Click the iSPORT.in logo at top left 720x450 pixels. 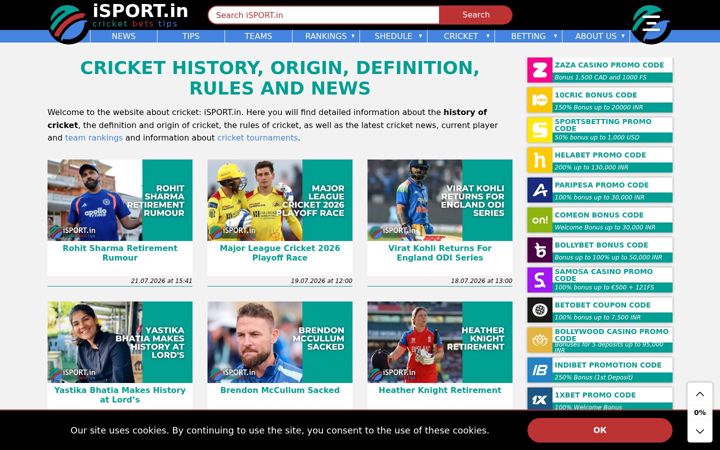click(118, 22)
